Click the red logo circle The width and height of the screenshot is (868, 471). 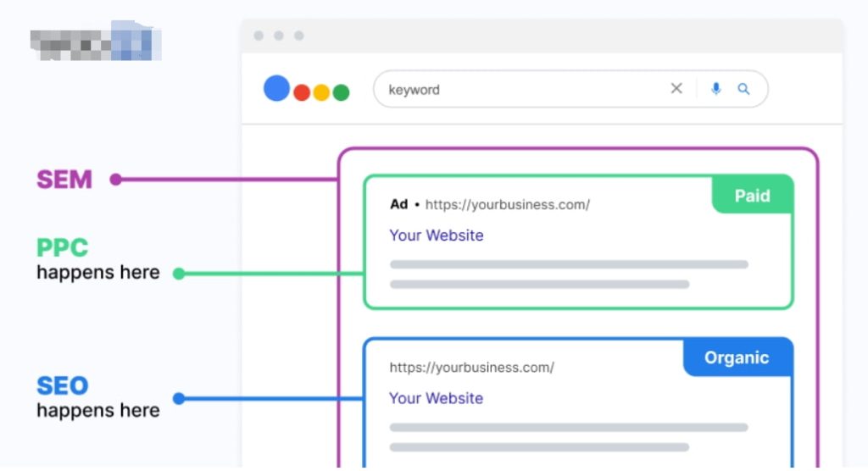tap(302, 93)
